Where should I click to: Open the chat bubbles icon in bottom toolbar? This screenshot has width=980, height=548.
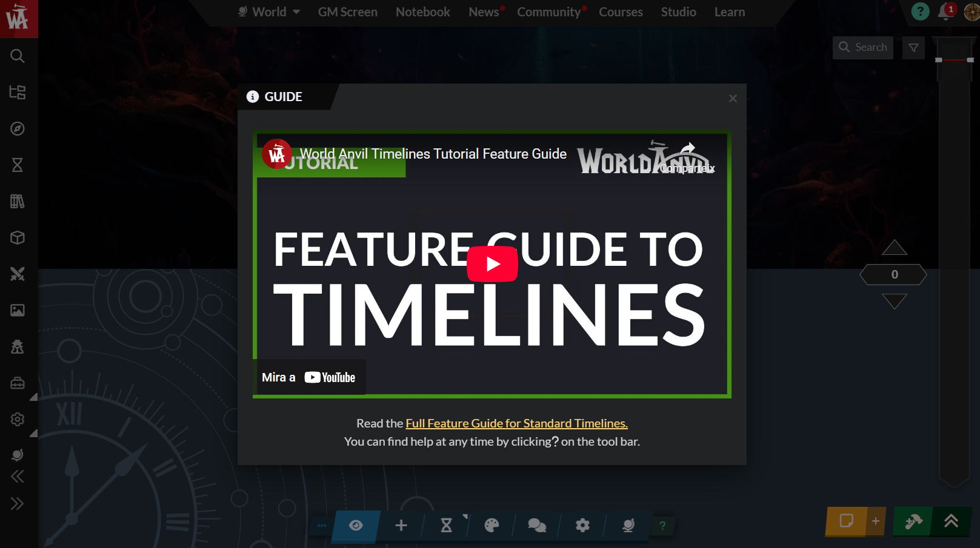click(537, 526)
